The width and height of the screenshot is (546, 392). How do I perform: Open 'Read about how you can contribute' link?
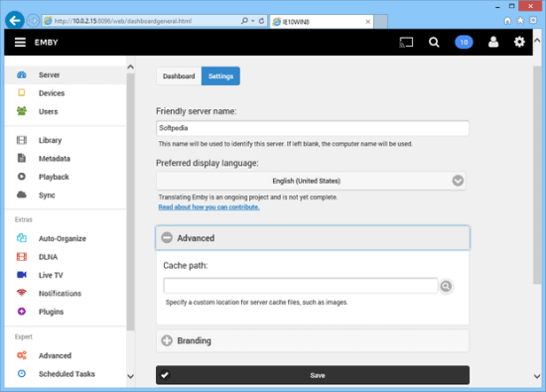(x=208, y=207)
